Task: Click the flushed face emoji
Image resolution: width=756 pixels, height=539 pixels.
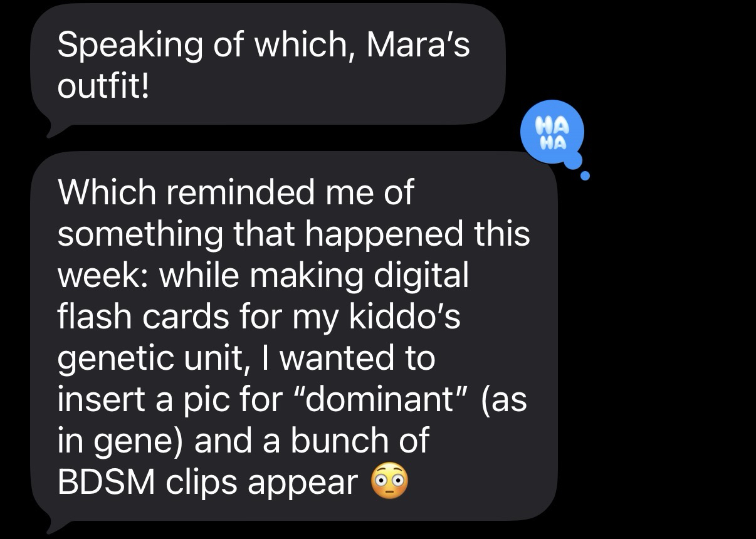Action: [x=390, y=482]
